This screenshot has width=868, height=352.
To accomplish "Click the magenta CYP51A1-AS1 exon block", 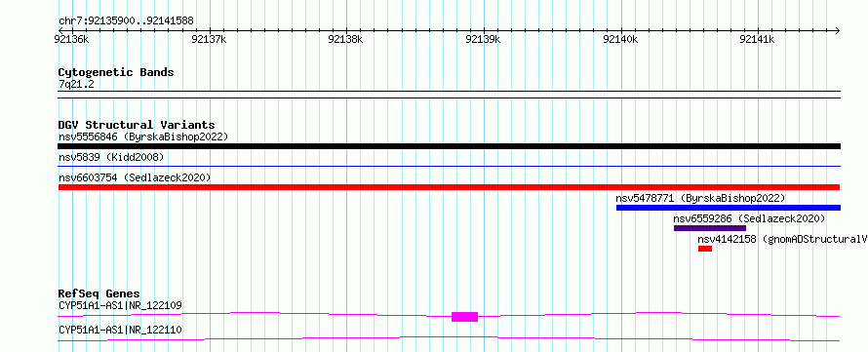I will [464, 317].
